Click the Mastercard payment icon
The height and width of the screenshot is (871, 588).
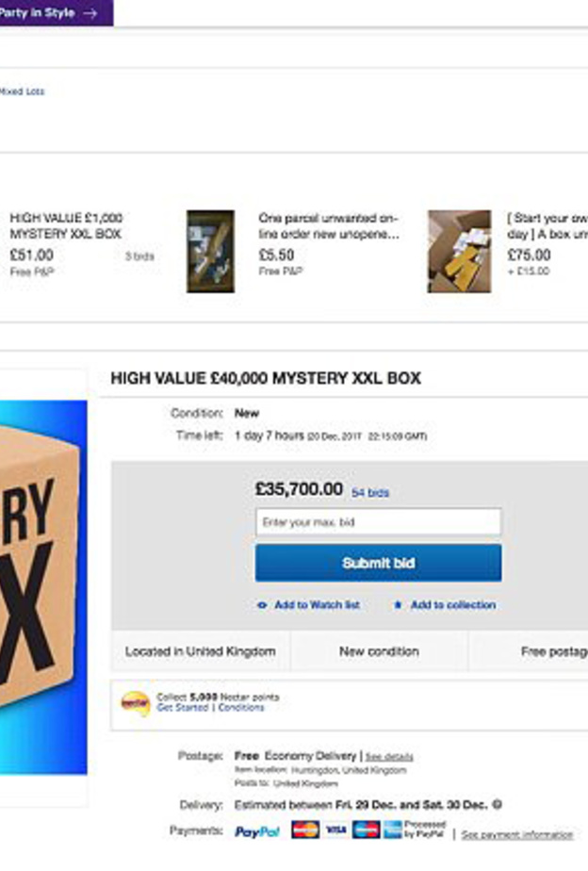point(304,830)
